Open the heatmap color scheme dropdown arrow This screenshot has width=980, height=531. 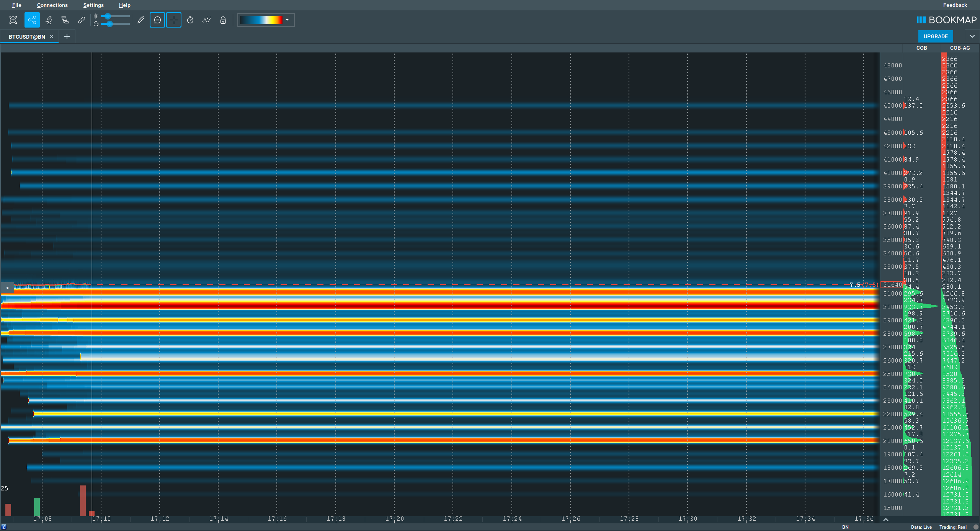click(x=287, y=20)
